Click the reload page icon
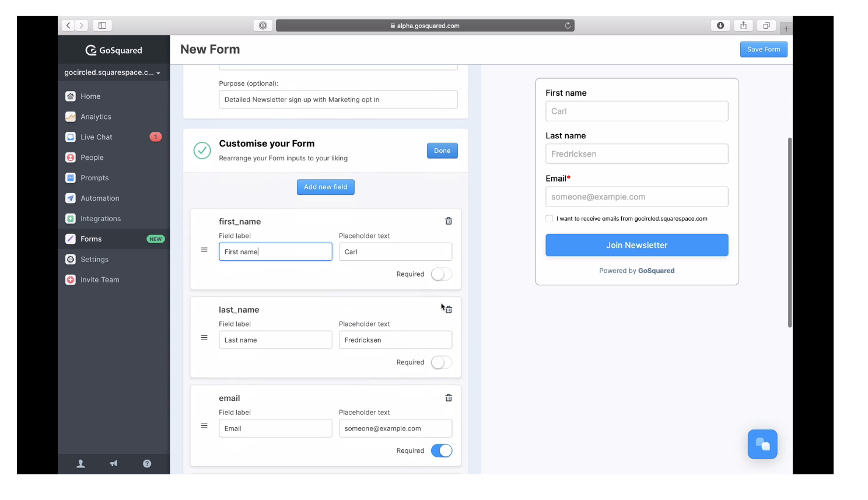The height and width of the screenshot is (500, 868). tap(568, 26)
